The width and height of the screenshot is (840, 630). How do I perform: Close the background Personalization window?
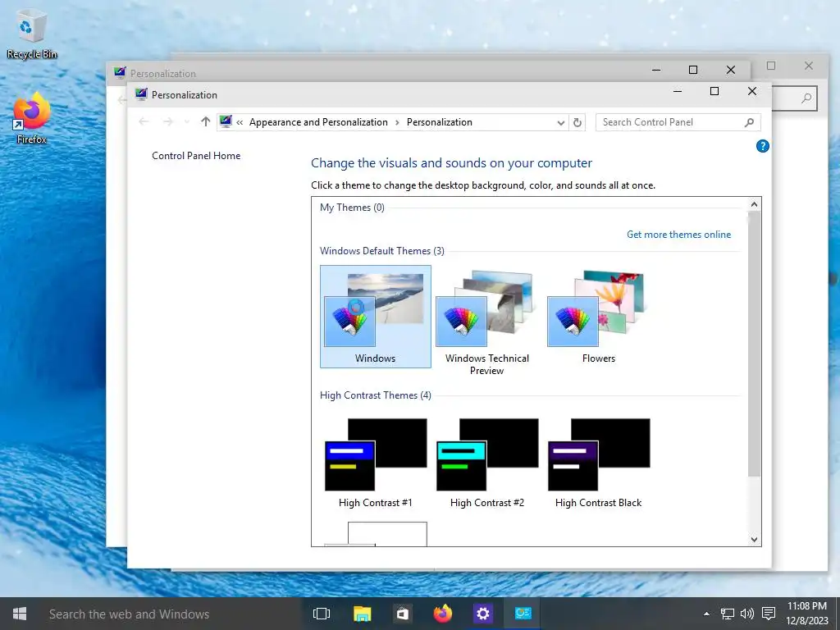click(731, 71)
